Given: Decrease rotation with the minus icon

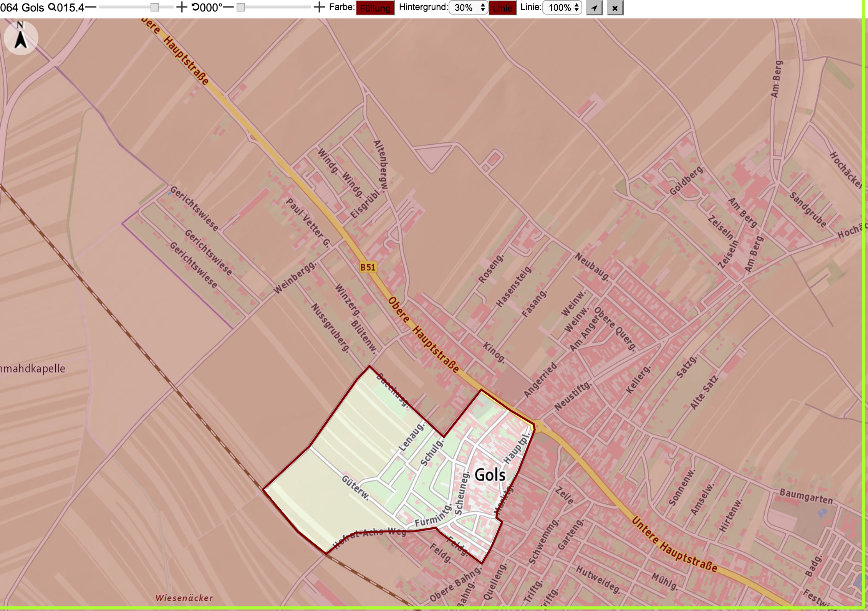Looking at the screenshot, I should [228, 7].
